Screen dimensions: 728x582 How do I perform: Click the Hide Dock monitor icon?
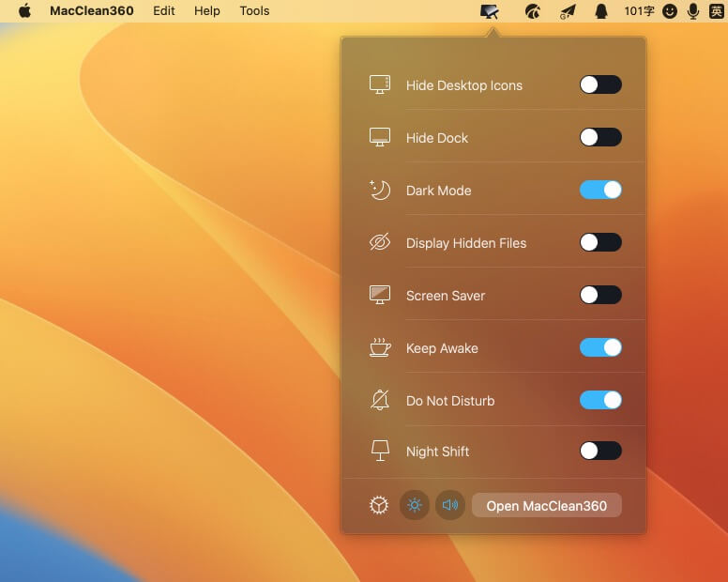[380, 137]
